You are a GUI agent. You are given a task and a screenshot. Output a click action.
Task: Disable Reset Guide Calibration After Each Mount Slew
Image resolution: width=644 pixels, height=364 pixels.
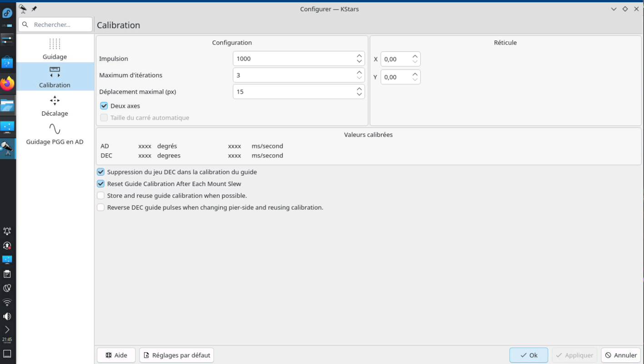(x=101, y=184)
